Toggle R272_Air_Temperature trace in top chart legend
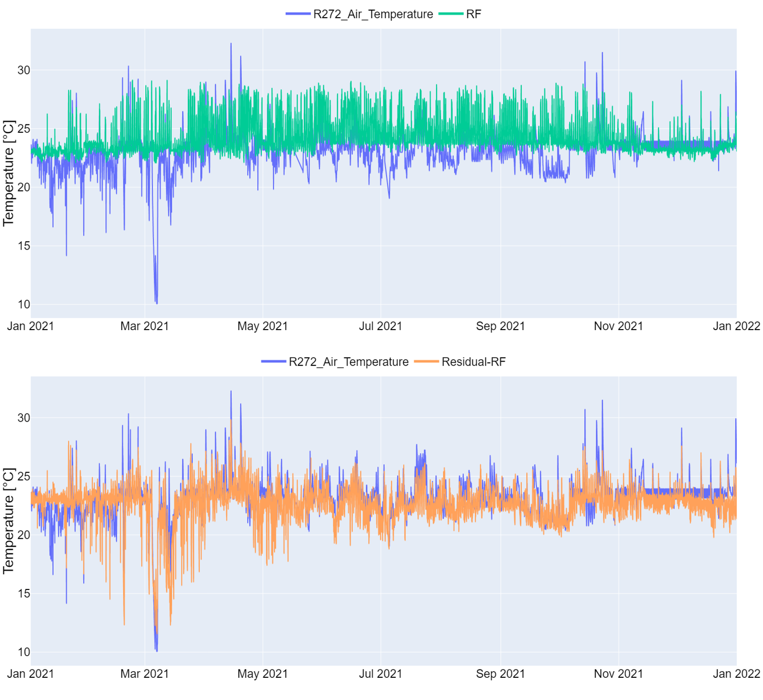This screenshot has width=763, height=700. (373, 14)
